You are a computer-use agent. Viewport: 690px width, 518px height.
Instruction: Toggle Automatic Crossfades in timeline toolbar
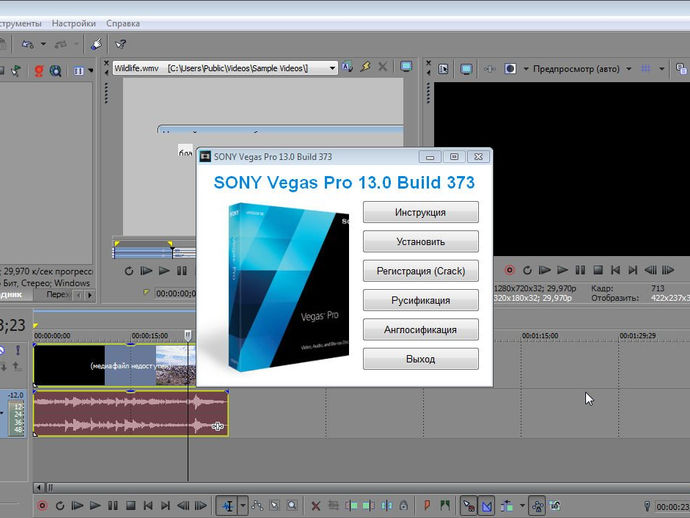[486, 506]
